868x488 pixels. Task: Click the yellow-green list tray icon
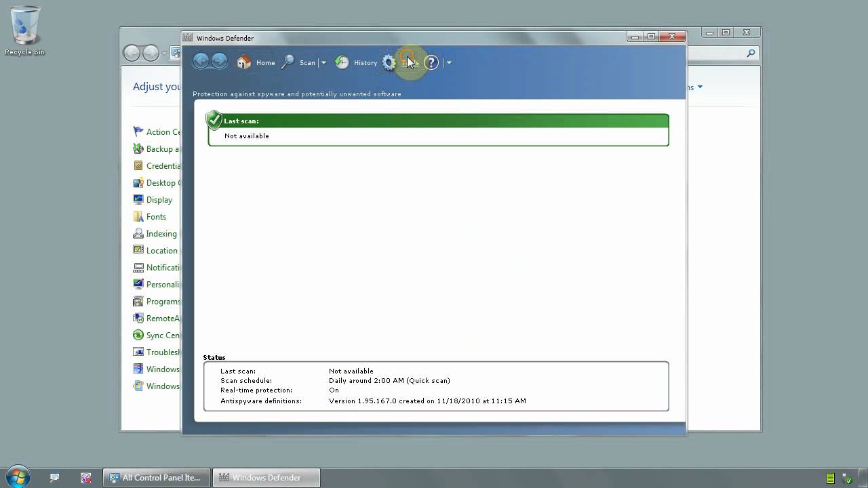831,479
